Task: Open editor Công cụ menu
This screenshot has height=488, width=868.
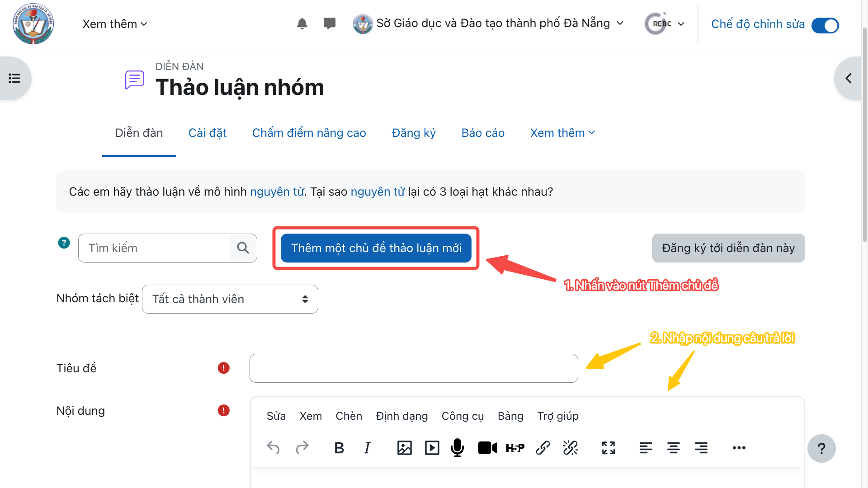Action: [462, 416]
